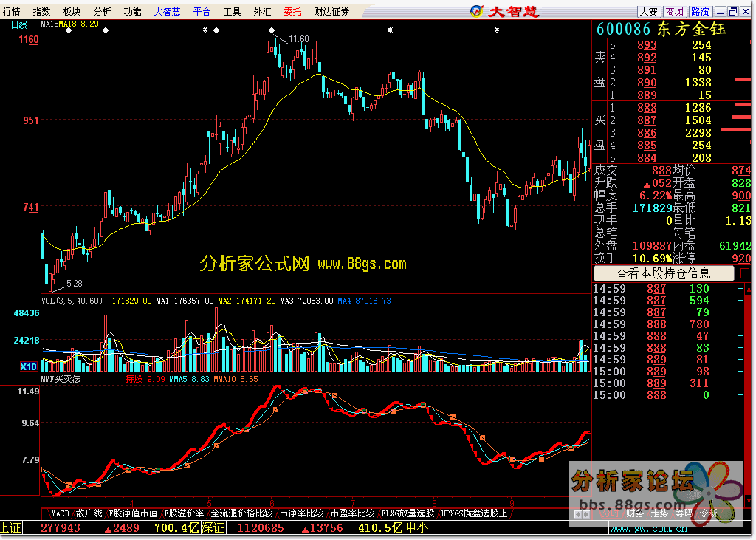The height and width of the screenshot is (540, 756).
Task: Click month 9 marker on time axis
Action: 512,502
